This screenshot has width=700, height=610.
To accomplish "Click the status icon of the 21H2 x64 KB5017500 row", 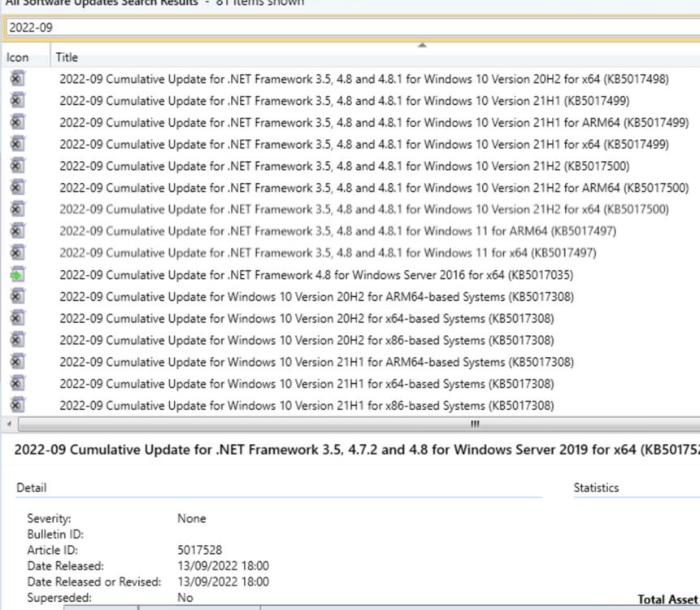I will pyautogui.click(x=17, y=210).
